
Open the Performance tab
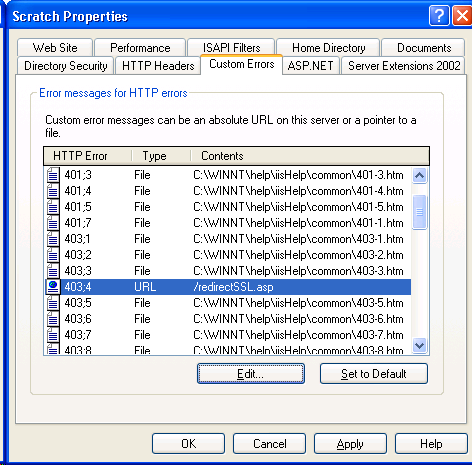click(140, 48)
